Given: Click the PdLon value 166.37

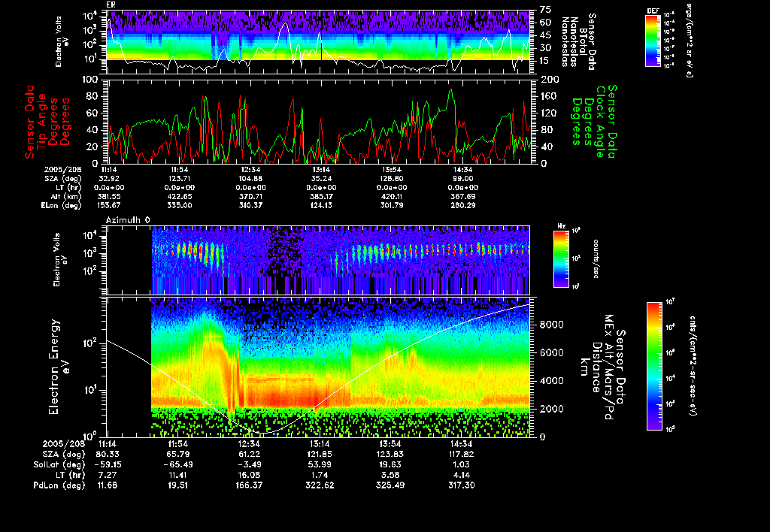Looking at the screenshot, I should pyautogui.click(x=249, y=485).
